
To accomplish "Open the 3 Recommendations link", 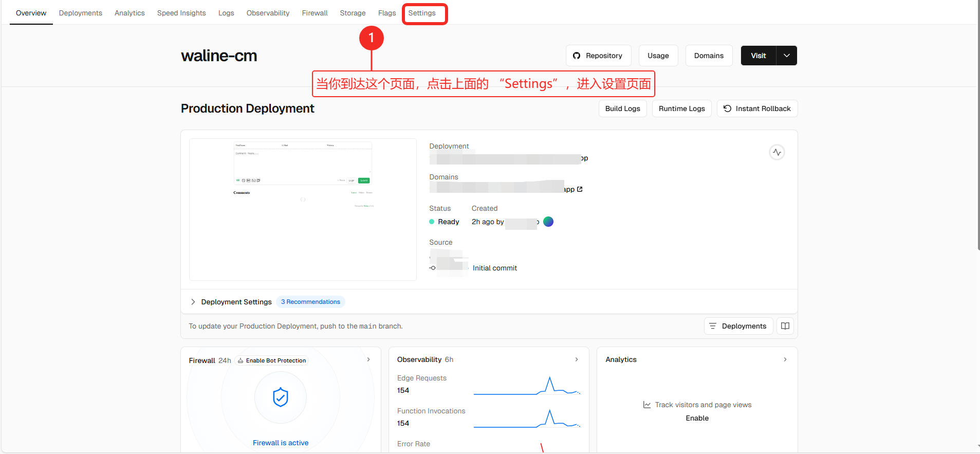I will (x=310, y=302).
